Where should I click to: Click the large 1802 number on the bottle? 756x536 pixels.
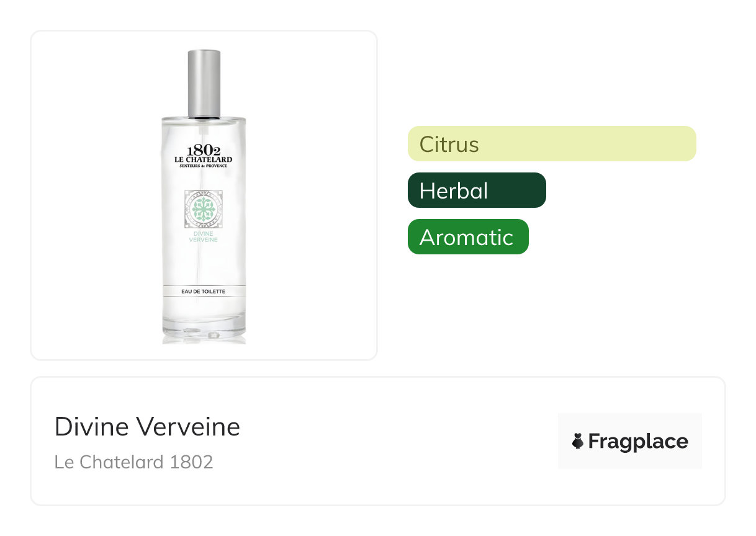point(204,150)
